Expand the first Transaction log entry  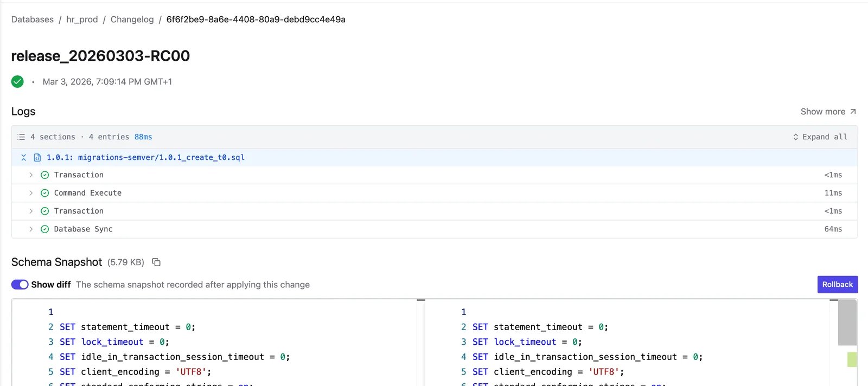coord(31,175)
